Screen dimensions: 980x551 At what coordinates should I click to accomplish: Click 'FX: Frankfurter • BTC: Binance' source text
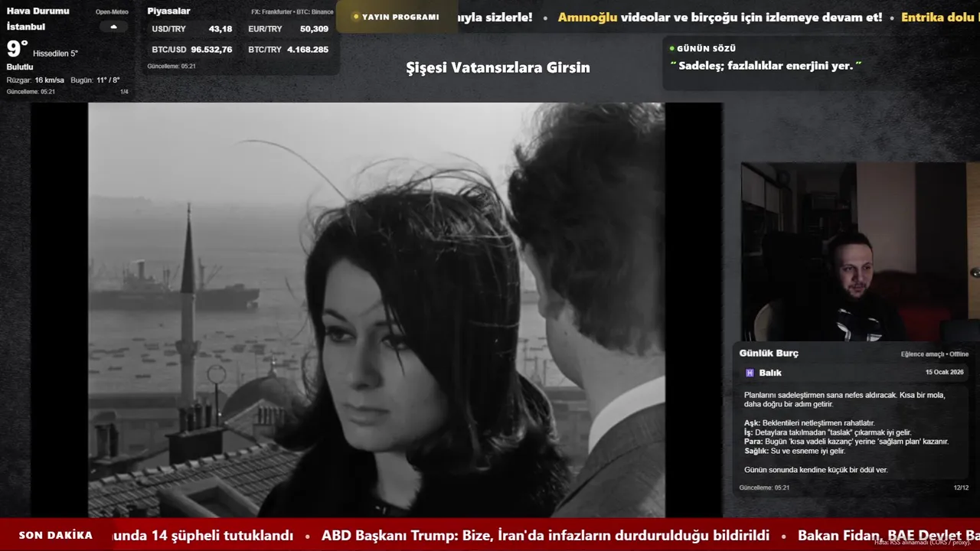[x=292, y=12]
